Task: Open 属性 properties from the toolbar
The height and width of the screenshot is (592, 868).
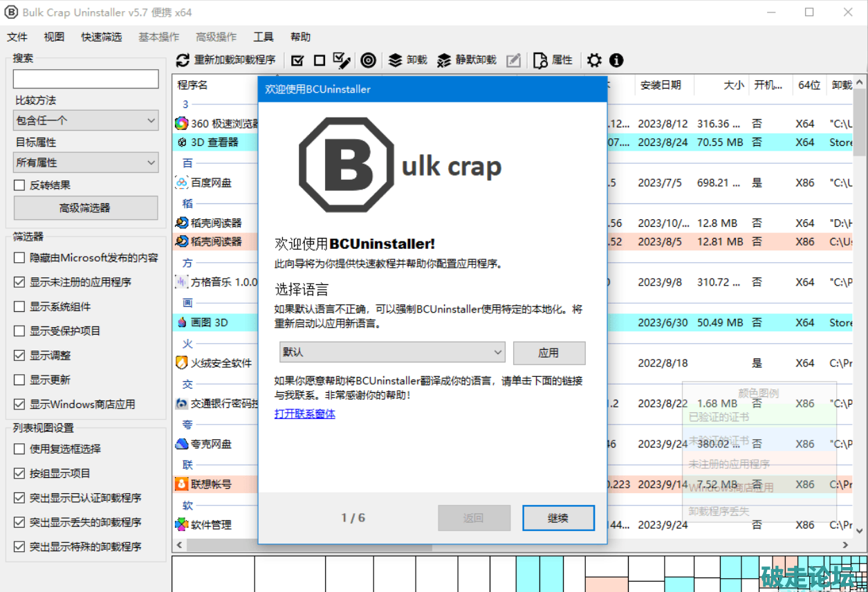Action: coord(541,61)
